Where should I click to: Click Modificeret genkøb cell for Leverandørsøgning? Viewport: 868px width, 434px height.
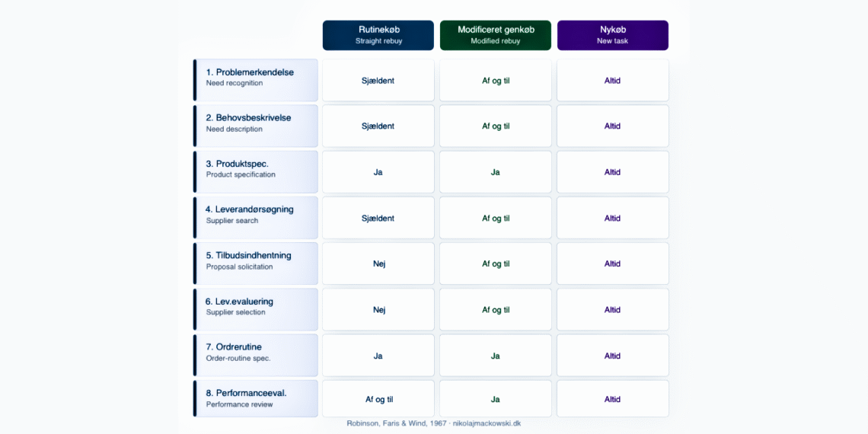pyautogui.click(x=496, y=218)
